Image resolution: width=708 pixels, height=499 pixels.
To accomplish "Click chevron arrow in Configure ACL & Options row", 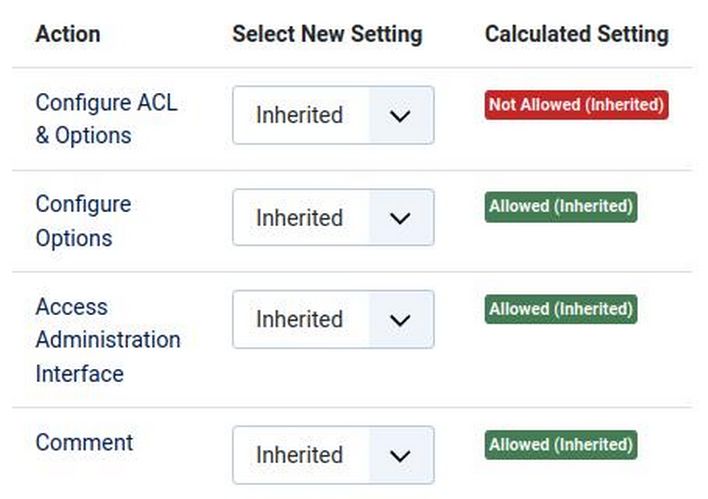I will pos(400,116).
